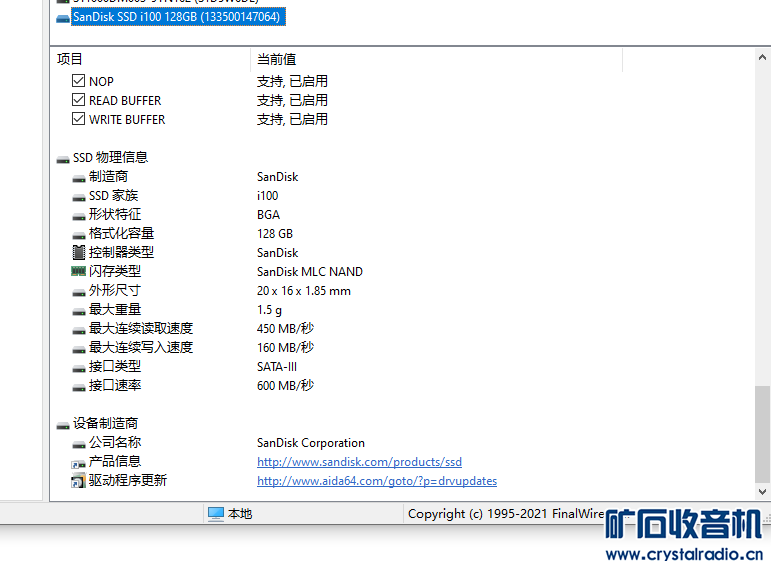This screenshot has width=771, height=567.
Task: Click the scrollbar down arrow
Action: [x=762, y=491]
